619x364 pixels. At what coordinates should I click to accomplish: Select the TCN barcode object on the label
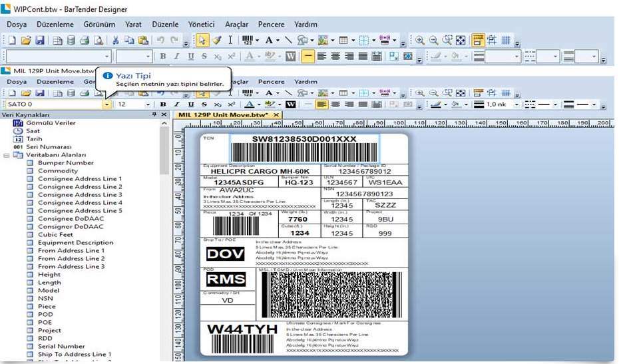[x=304, y=149]
